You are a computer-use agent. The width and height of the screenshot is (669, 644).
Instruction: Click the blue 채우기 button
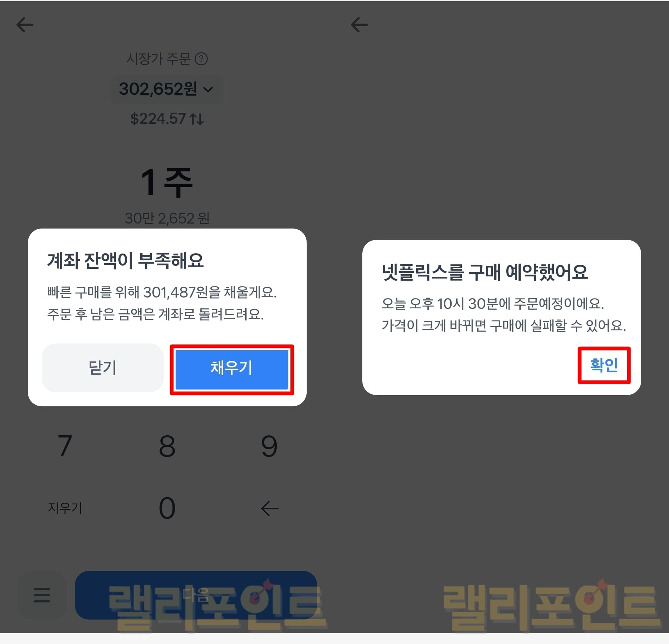tap(232, 369)
